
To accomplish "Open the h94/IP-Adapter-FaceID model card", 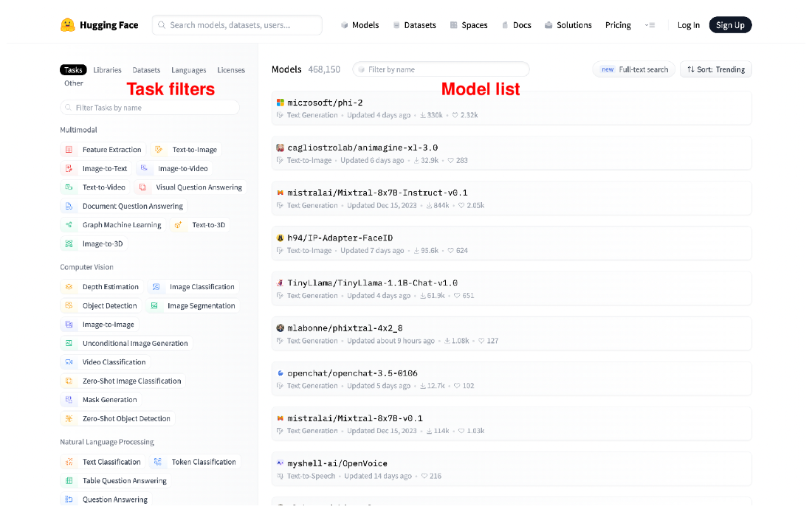I will [511, 243].
